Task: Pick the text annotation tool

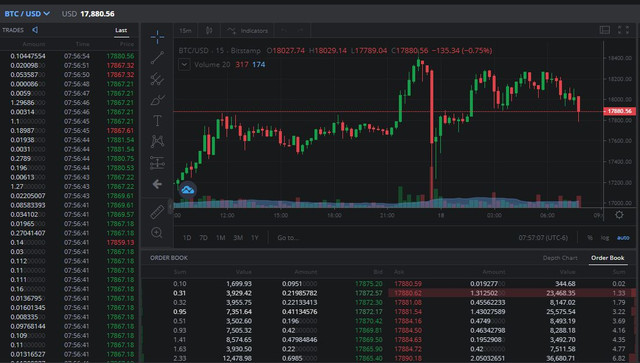Action: click(157, 120)
